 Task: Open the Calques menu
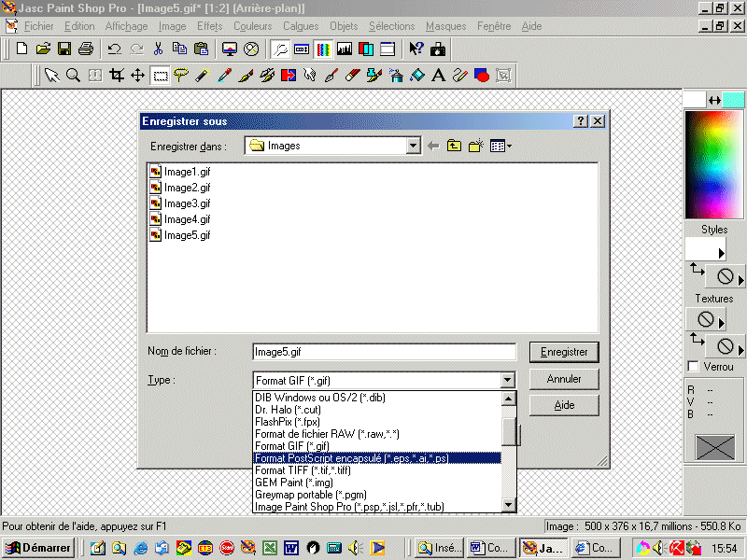(x=301, y=26)
